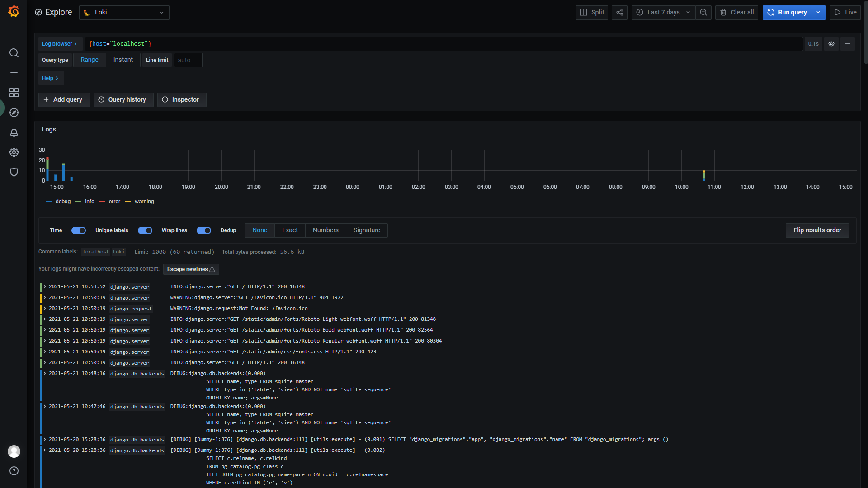Expand log row at 2021-05-21 10:47:46
This screenshot has width=868, height=488.
pos(45,406)
